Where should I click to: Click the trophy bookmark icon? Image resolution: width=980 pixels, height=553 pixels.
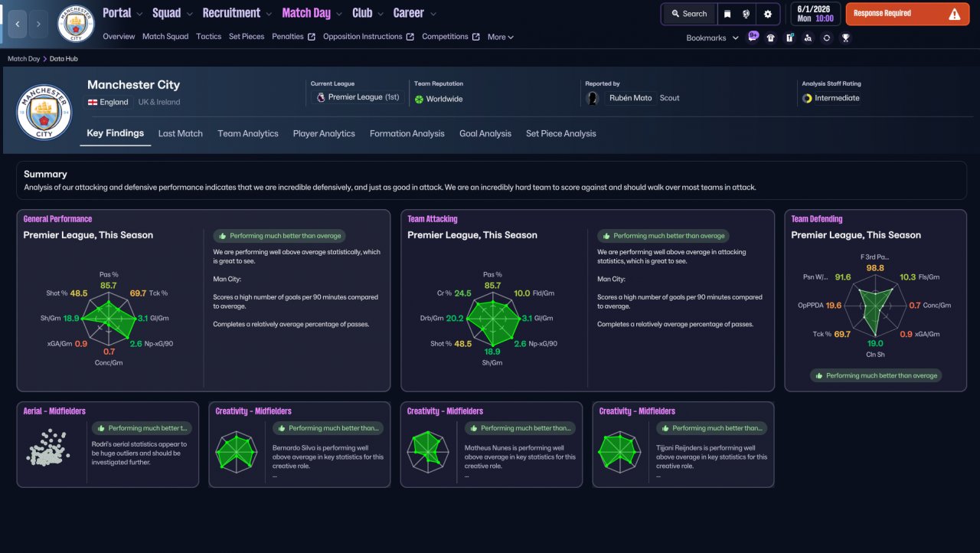pos(845,38)
